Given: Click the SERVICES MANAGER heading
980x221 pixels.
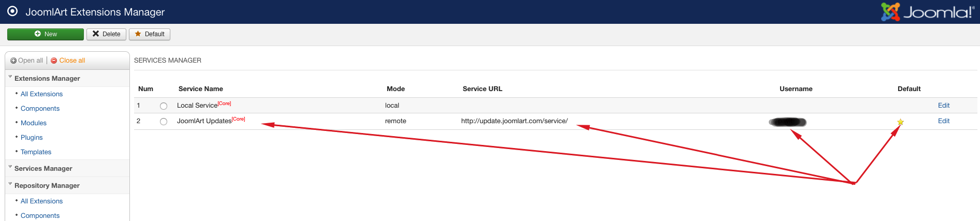Looking at the screenshot, I should pyautogui.click(x=168, y=60).
